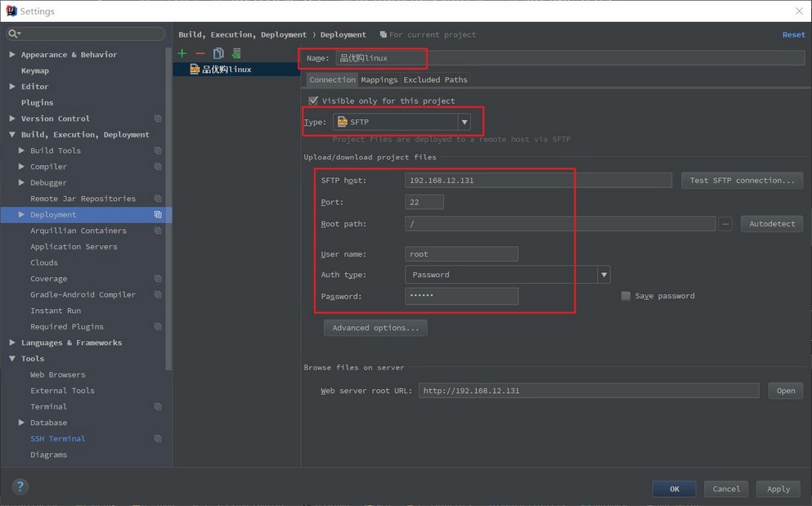Click the Test SFTP connection button
Viewport: 812px width, 506px height.
click(x=742, y=180)
